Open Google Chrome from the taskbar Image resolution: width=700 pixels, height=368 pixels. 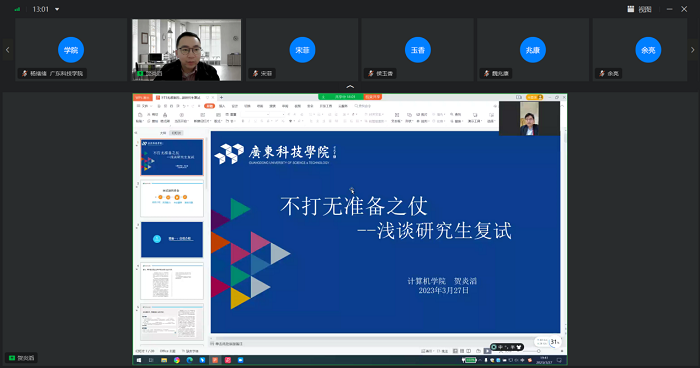[x=177, y=360]
